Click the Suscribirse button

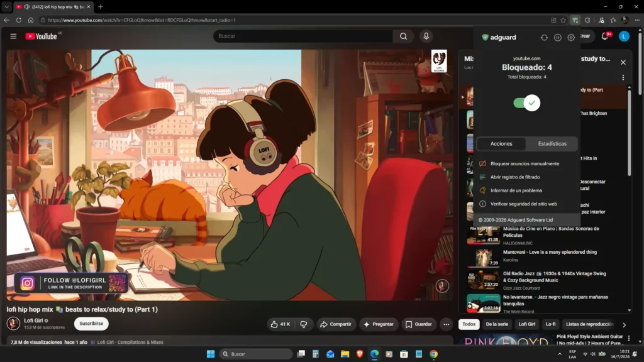point(91,324)
